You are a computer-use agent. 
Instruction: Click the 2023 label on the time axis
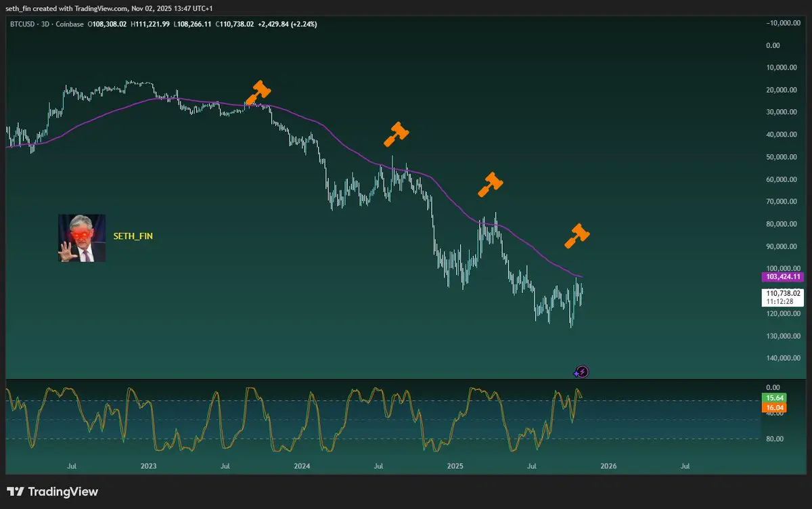[148, 466]
